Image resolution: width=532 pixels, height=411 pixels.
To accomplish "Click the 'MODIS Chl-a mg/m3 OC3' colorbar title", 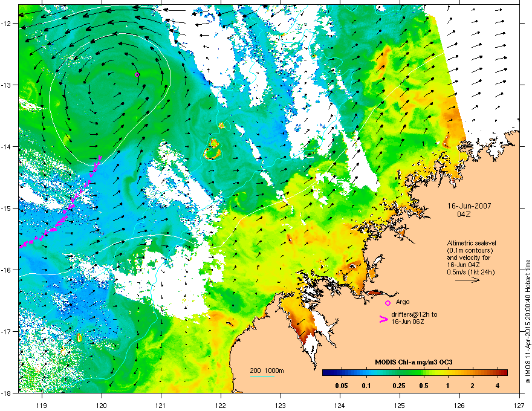I will coord(414,362).
